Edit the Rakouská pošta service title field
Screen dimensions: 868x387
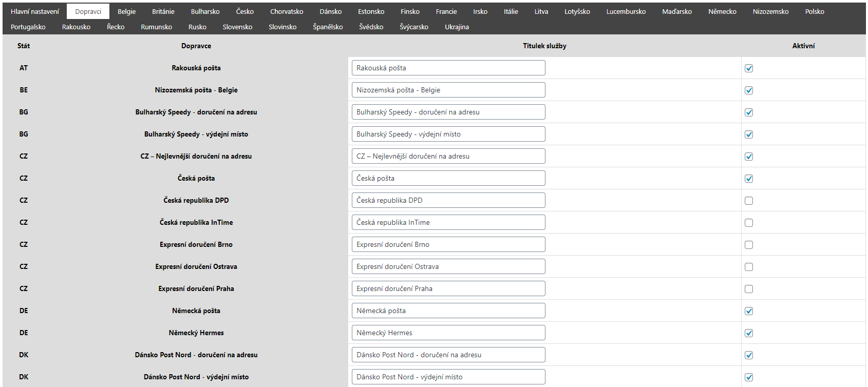[x=448, y=68]
